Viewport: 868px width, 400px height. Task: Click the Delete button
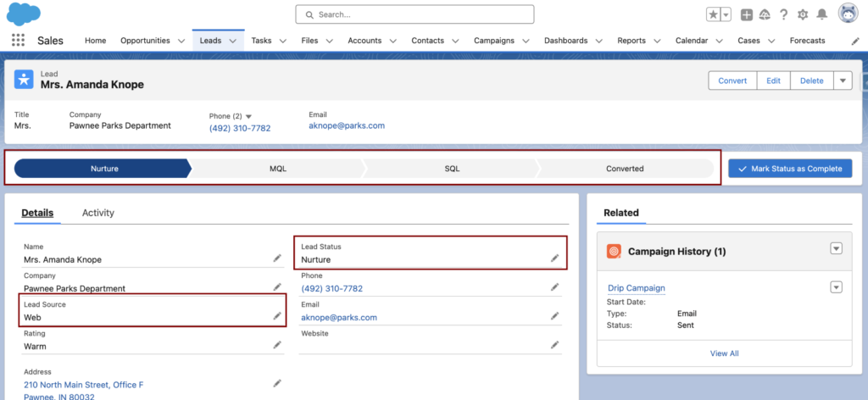point(811,81)
